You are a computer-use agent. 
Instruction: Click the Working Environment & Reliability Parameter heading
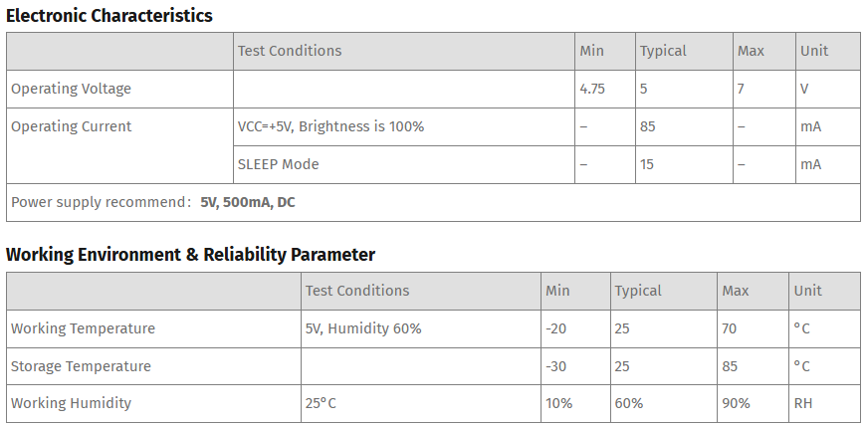tap(190, 255)
